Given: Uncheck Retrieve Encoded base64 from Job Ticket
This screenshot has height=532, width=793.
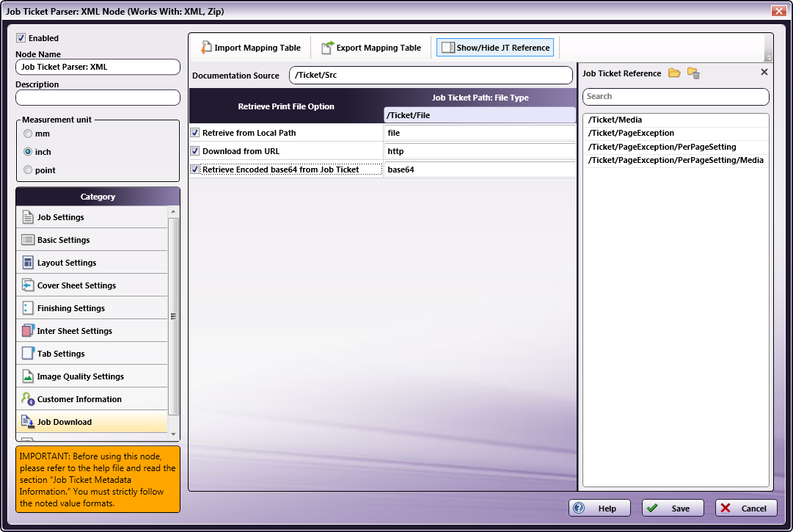Looking at the screenshot, I should (x=194, y=170).
